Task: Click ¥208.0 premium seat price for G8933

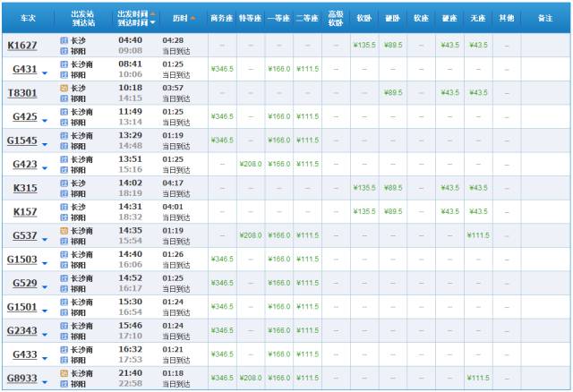Action: (251, 378)
